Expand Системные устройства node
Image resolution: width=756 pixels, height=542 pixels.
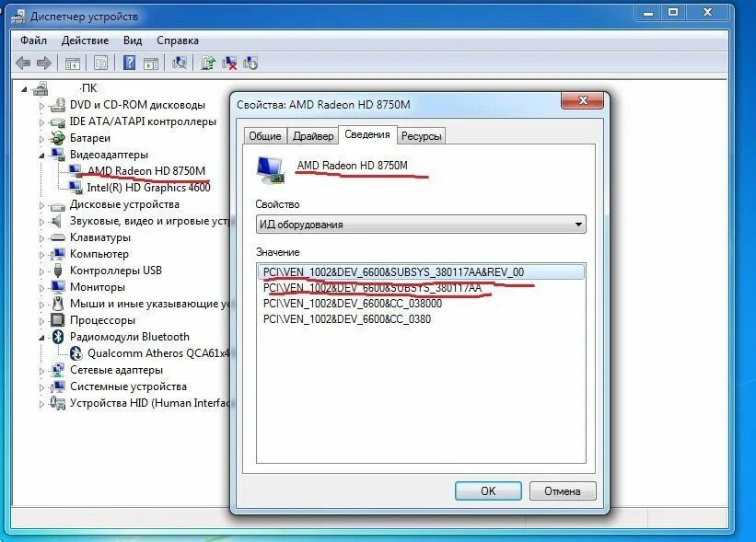[x=41, y=387]
